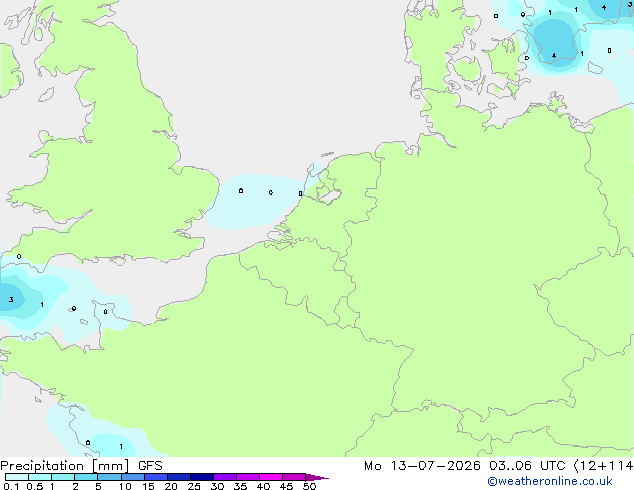
Task: Select the magenta legend swatch starting at 40
Action: [x=271, y=477]
